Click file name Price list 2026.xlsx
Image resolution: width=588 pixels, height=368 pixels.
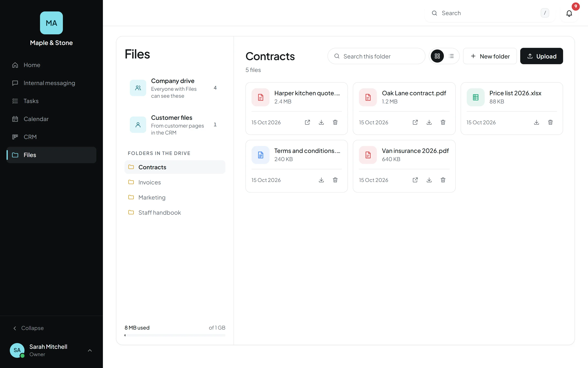(x=515, y=93)
